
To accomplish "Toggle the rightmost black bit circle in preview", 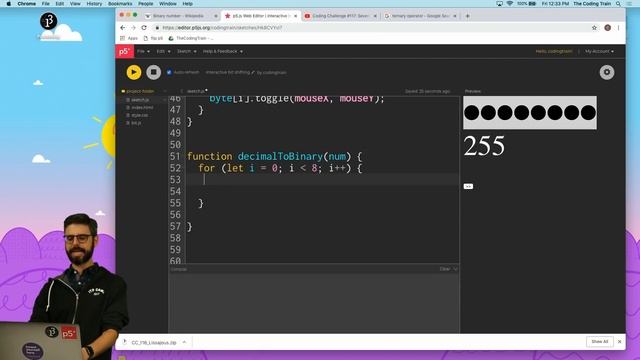I will (588, 113).
